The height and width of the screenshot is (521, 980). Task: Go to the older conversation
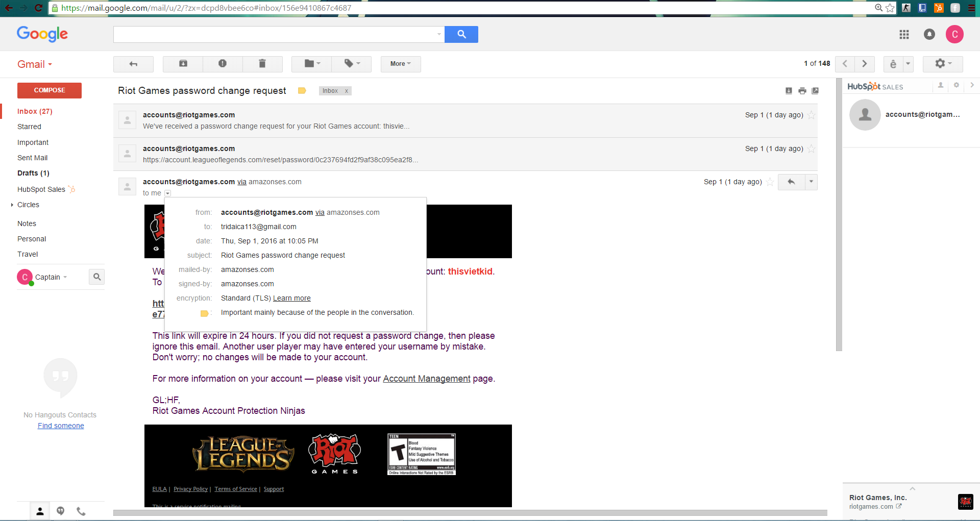[865, 64]
